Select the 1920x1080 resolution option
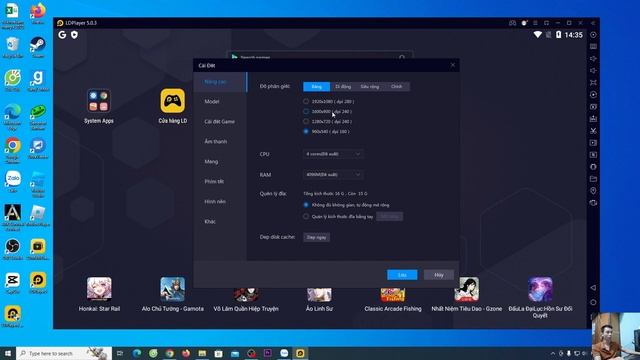Image resolution: width=640 pixels, height=360 pixels. click(x=329, y=101)
